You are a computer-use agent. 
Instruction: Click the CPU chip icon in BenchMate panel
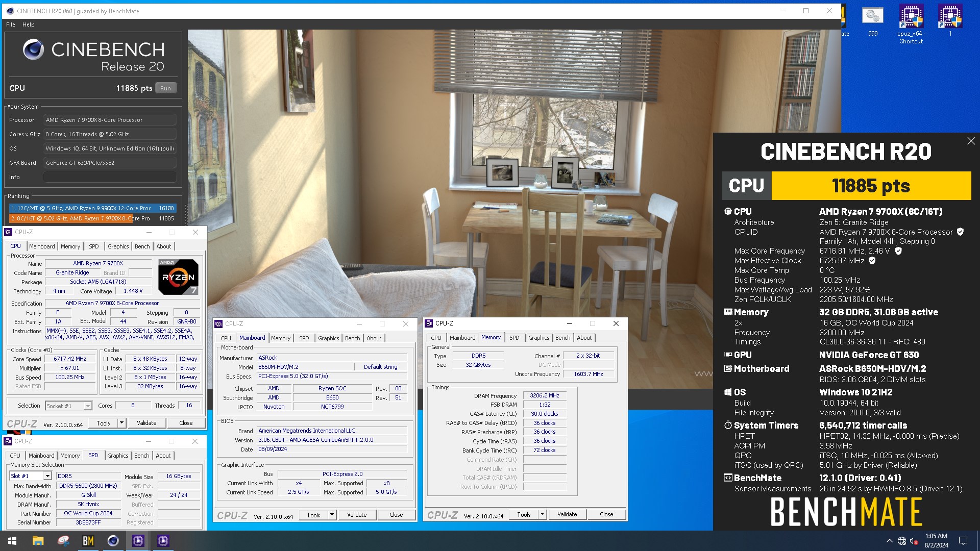click(728, 211)
